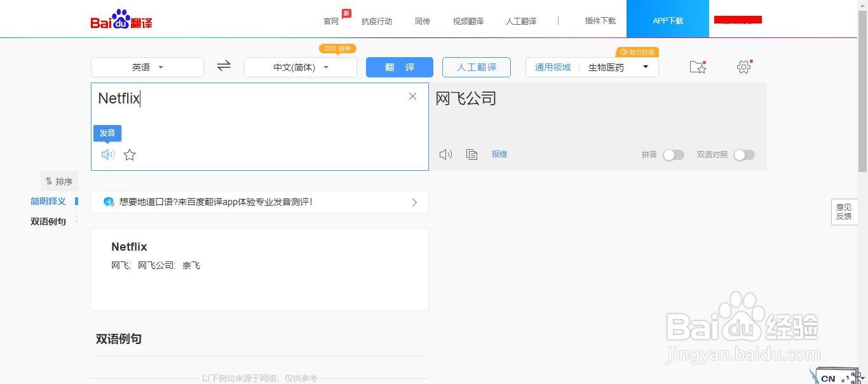
Task: Open the 意见反馈 feedback button
Action: (844, 211)
